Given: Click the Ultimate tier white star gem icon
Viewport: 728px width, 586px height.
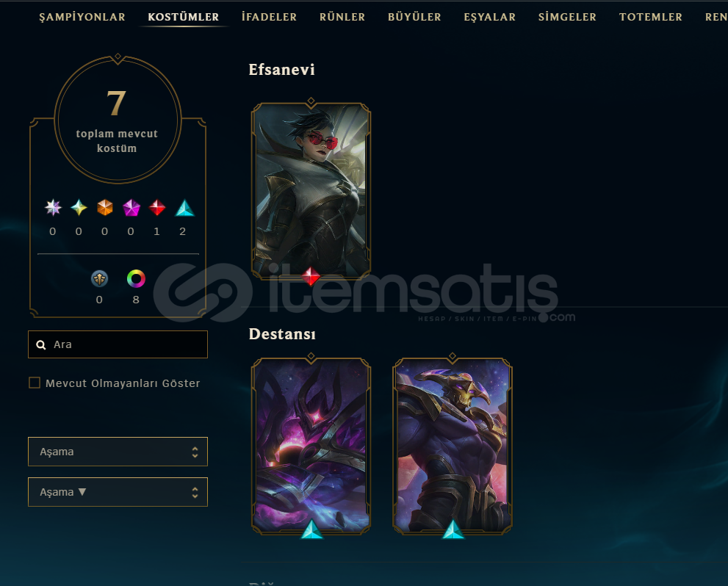Looking at the screenshot, I should pyautogui.click(x=53, y=207).
